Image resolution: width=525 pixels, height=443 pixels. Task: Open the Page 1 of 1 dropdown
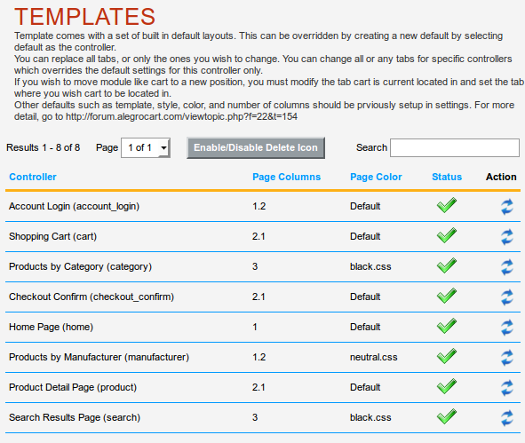coord(146,148)
